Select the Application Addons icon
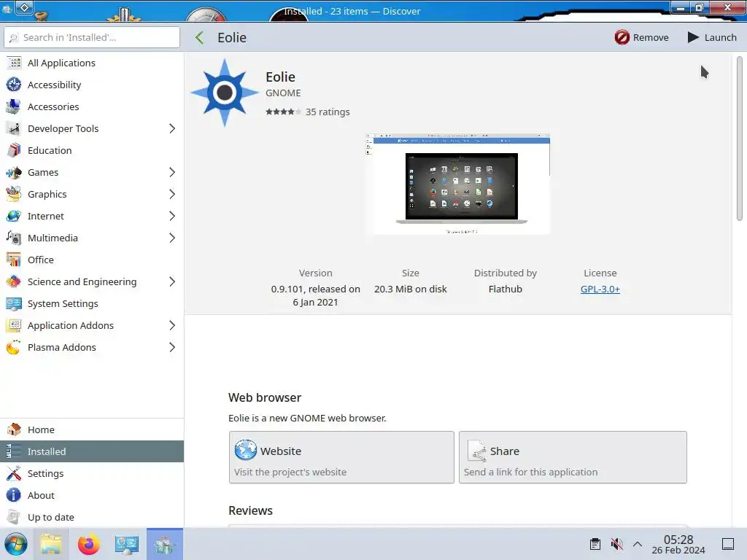Viewport: 747px width, 560px height. point(14,326)
